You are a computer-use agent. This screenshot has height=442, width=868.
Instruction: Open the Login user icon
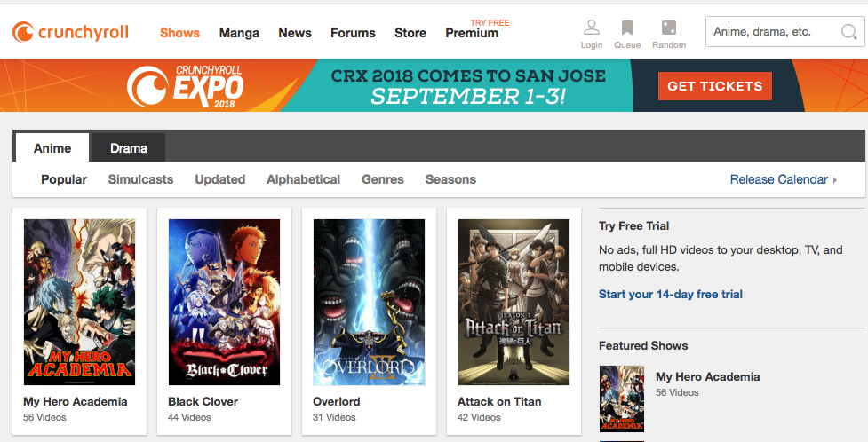coord(591,28)
